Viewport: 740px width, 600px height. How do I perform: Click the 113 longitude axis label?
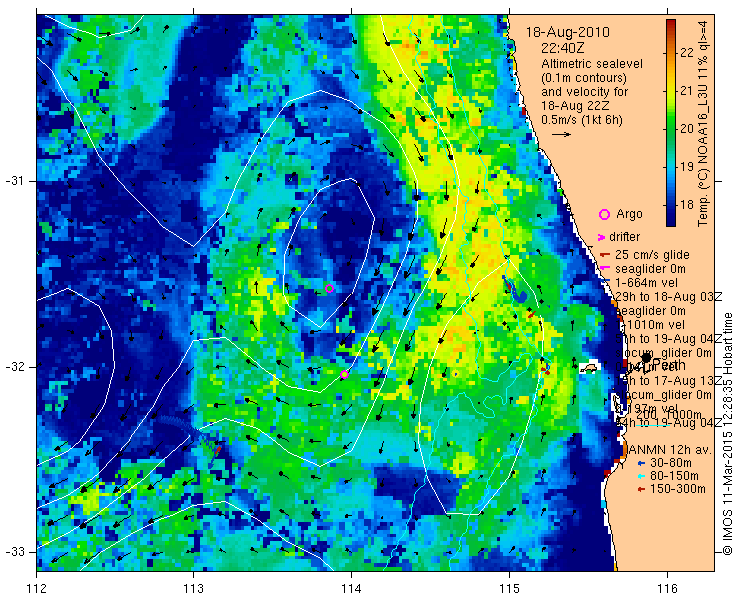tap(193, 589)
